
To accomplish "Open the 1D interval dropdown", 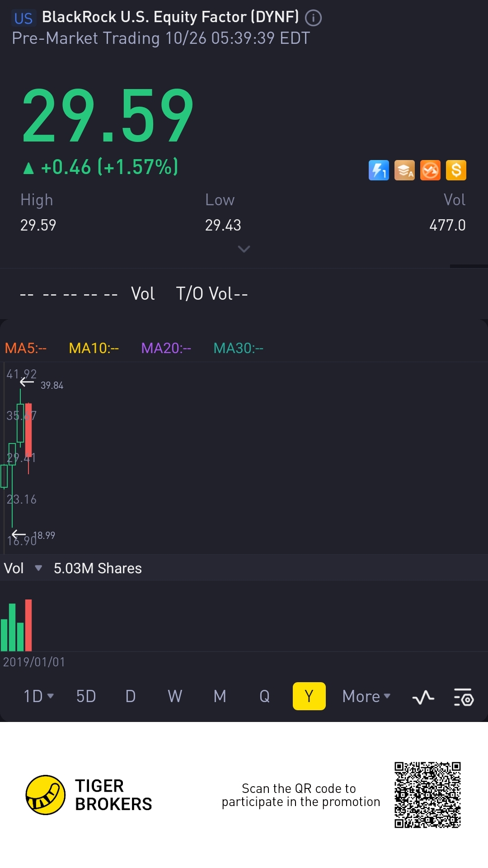I will 38,696.
